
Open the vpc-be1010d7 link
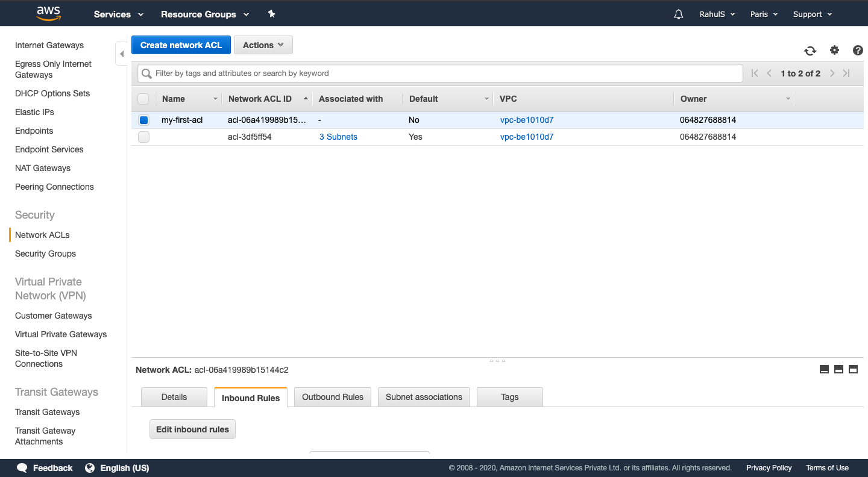tap(526, 120)
